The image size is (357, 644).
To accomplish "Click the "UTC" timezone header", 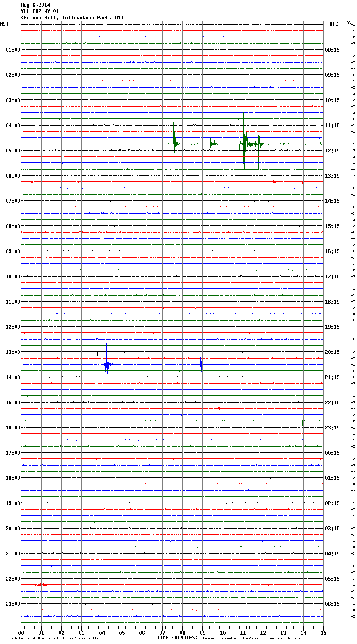I will [x=334, y=24].
